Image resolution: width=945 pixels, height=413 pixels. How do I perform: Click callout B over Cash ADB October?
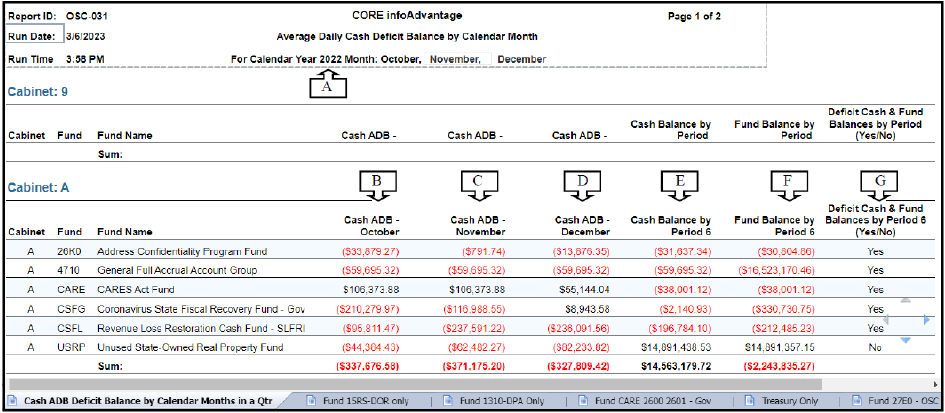(x=377, y=181)
